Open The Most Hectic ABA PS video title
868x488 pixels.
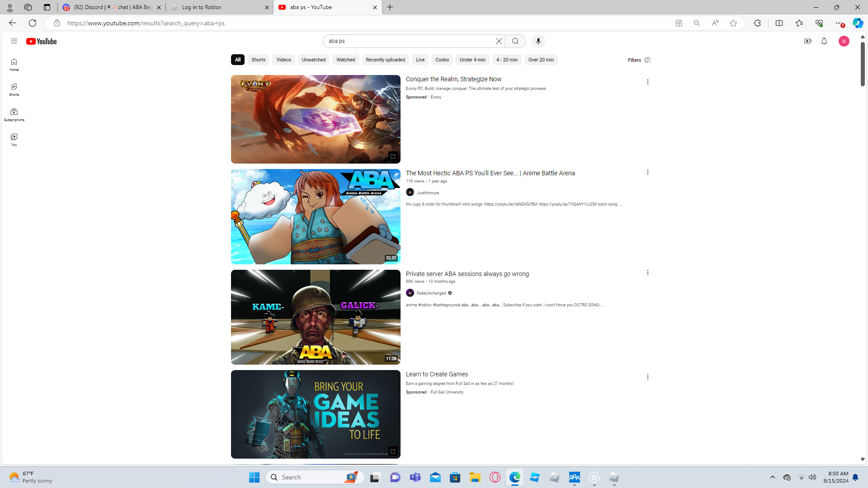[x=491, y=173]
